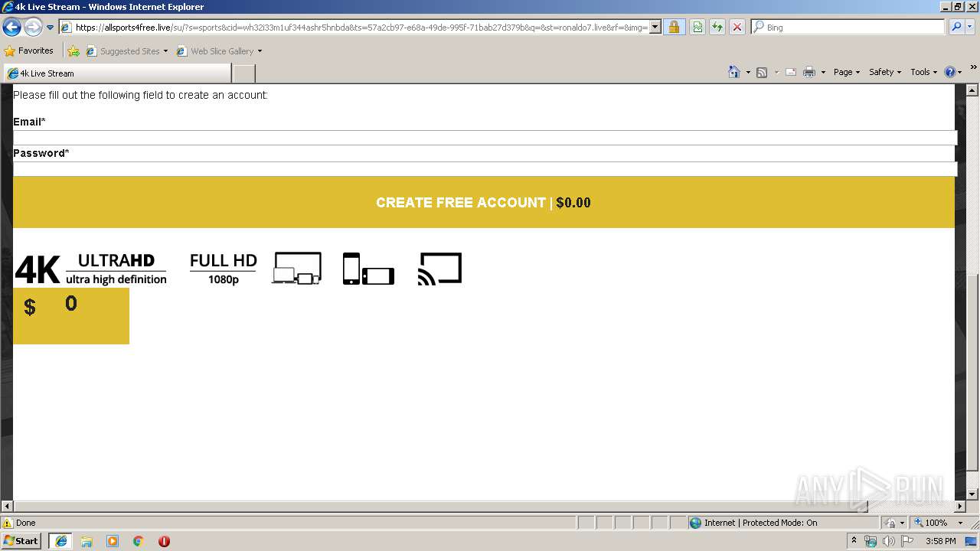The height and width of the screenshot is (551, 980).
Task: Open the Safety menu
Action: [885, 72]
